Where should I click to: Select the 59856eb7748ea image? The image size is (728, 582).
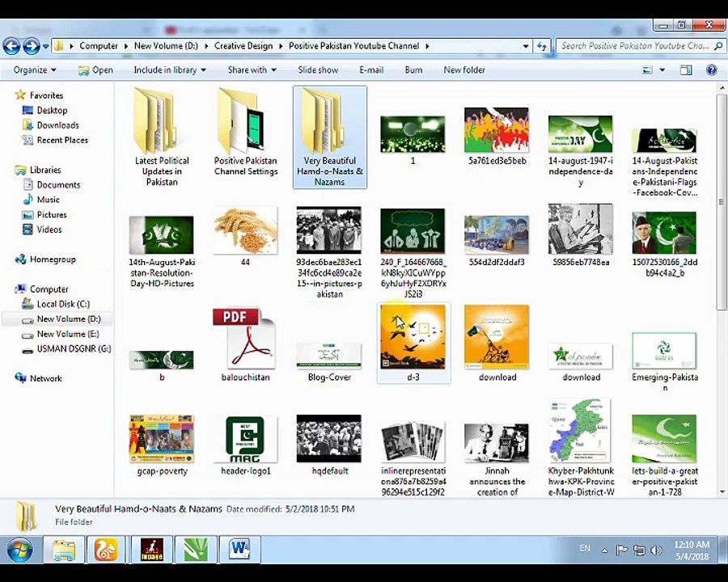580,235
